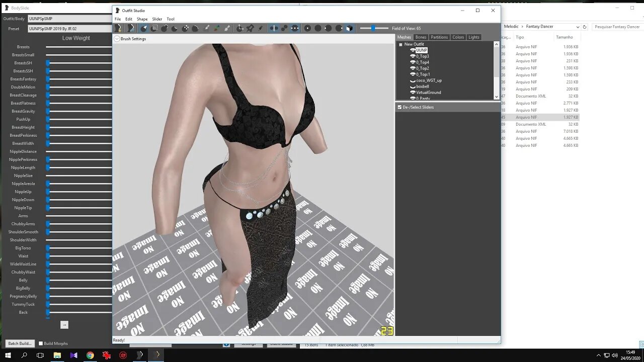Switch to the Bones tab
The width and height of the screenshot is (644, 362).
pos(421,37)
